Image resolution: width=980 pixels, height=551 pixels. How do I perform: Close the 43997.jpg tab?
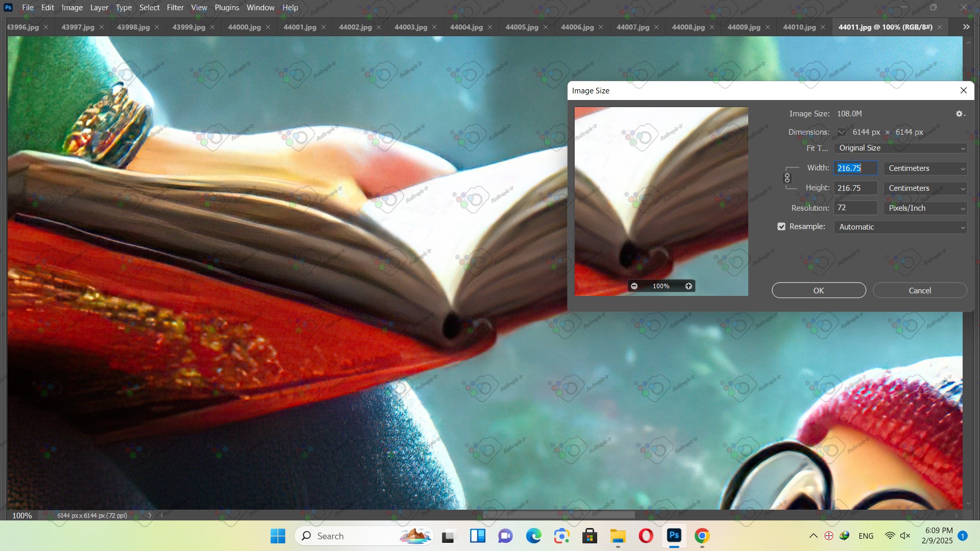pos(101,27)
